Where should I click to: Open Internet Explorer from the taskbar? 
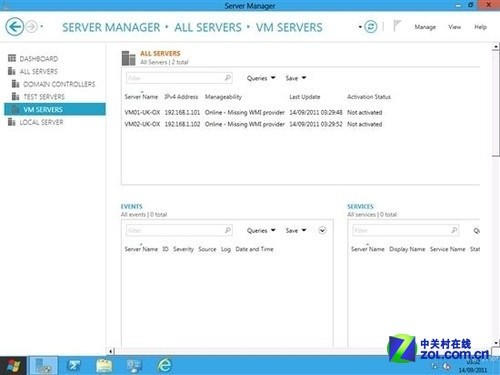point(165,366)
